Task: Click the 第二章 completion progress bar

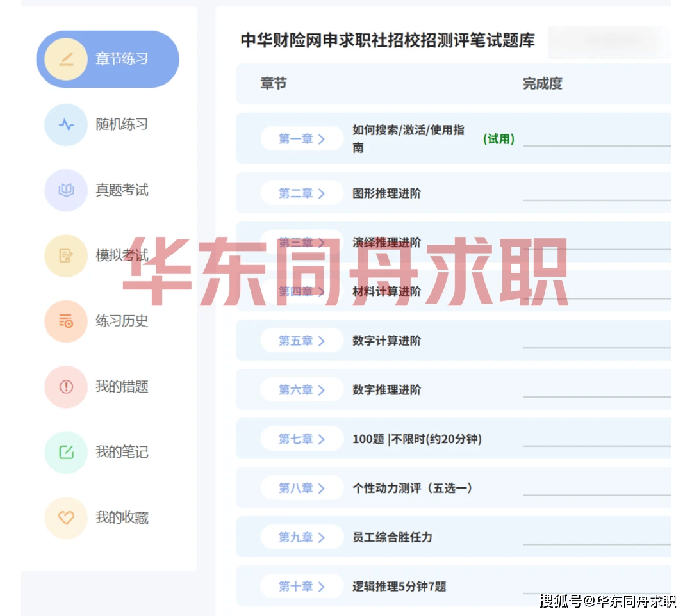Action: tap(597, 200)
